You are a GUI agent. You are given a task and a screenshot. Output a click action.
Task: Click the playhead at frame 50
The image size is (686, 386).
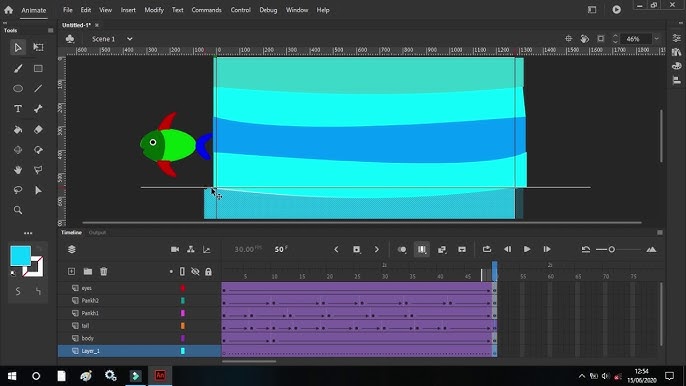click(x=494, y=271)
